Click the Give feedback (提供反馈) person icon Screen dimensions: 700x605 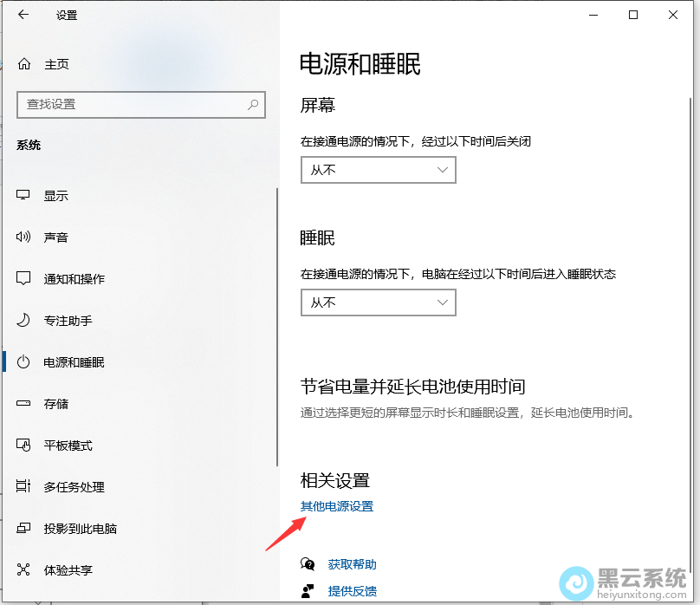[308, 591]
